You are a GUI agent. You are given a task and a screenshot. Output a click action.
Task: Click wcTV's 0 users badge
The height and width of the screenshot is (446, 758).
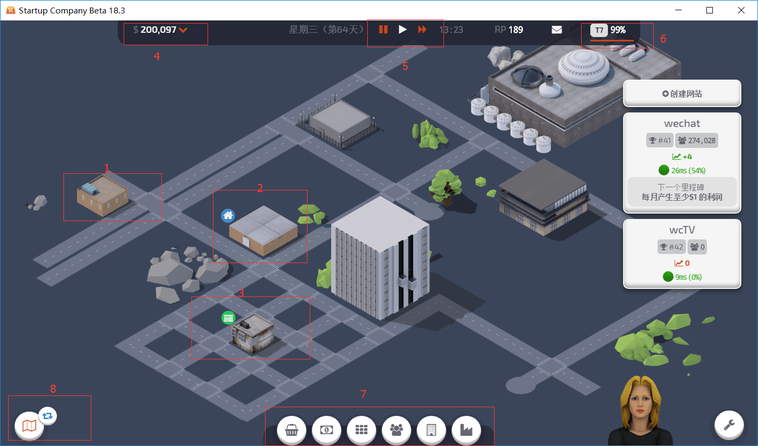[697, 247]
